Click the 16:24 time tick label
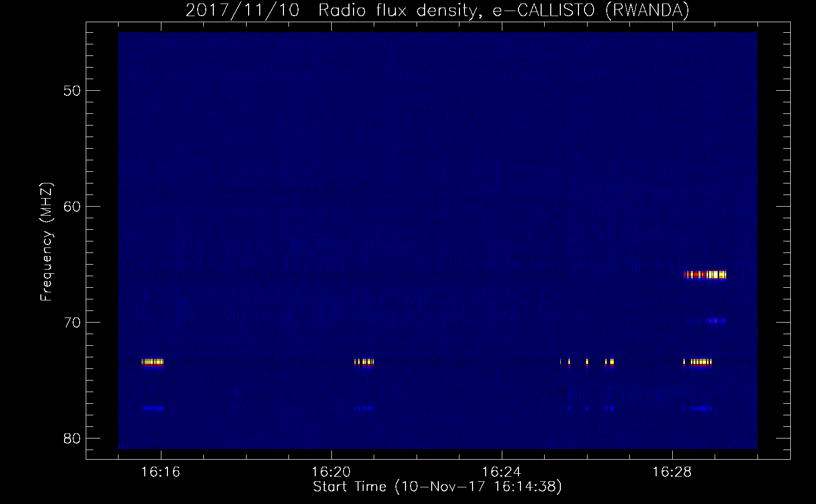Viewport: 816px width, 504px height. [501, 472]
